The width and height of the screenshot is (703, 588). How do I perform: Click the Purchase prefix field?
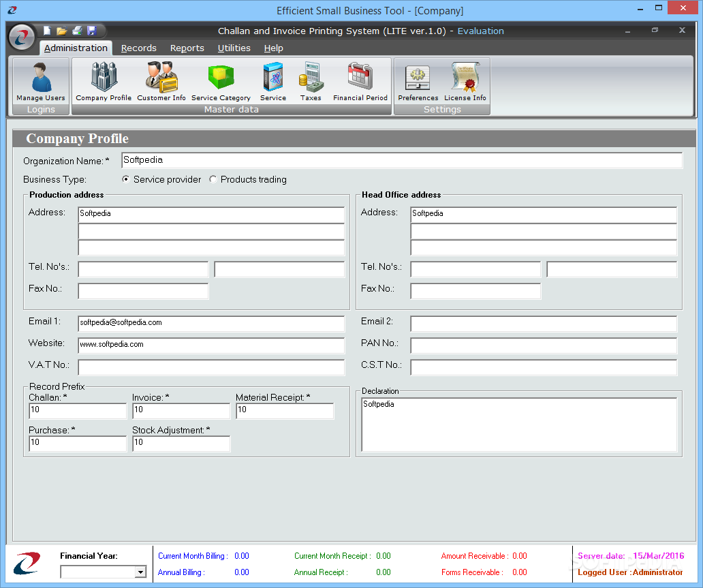[78, 443]
